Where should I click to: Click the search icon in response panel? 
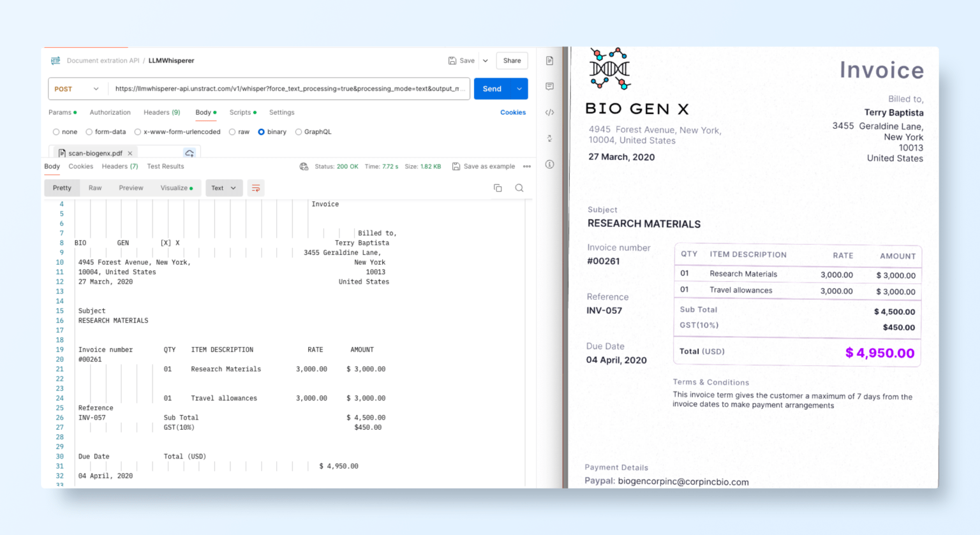519,188
